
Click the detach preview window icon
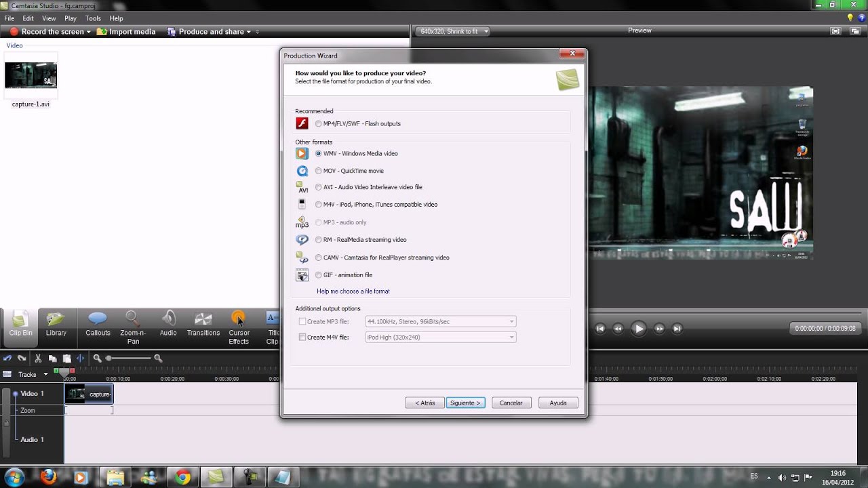[x=856, y=31]
